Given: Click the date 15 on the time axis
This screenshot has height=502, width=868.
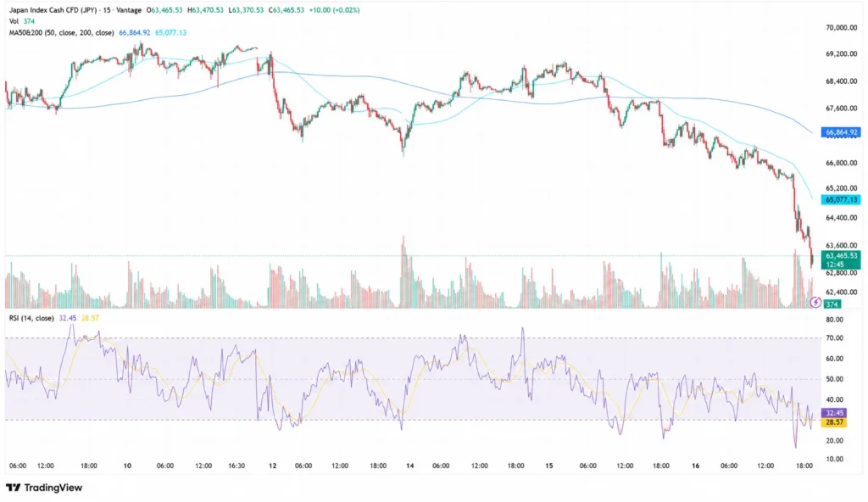Looking at the screenshot, I should (x=548, y=466).
